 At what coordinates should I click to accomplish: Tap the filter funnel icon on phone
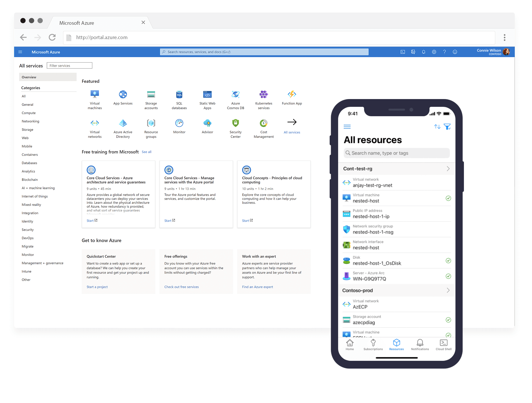tap(447, 127)
